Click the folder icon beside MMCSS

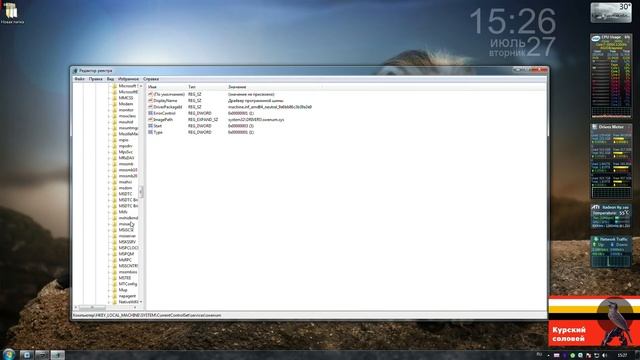point(115,98)
